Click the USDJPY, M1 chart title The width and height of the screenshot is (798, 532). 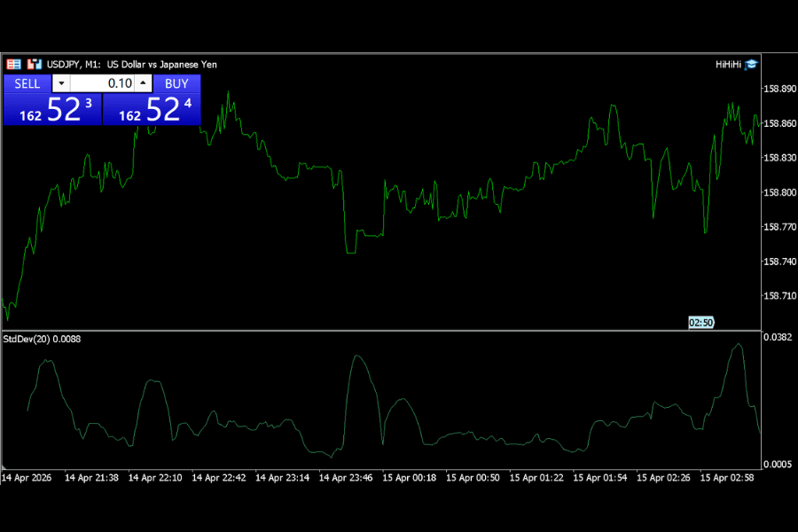[x=132, y=64]
